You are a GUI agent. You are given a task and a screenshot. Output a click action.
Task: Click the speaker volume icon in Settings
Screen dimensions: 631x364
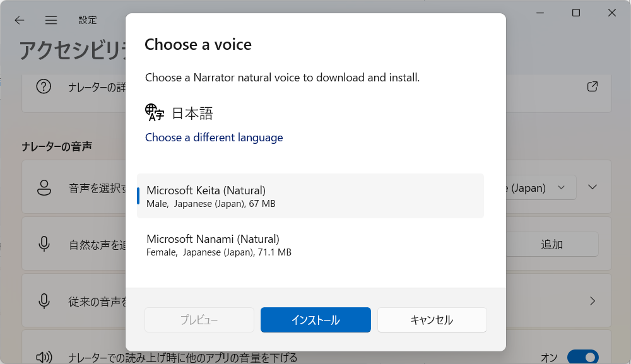tap(44, 357)
